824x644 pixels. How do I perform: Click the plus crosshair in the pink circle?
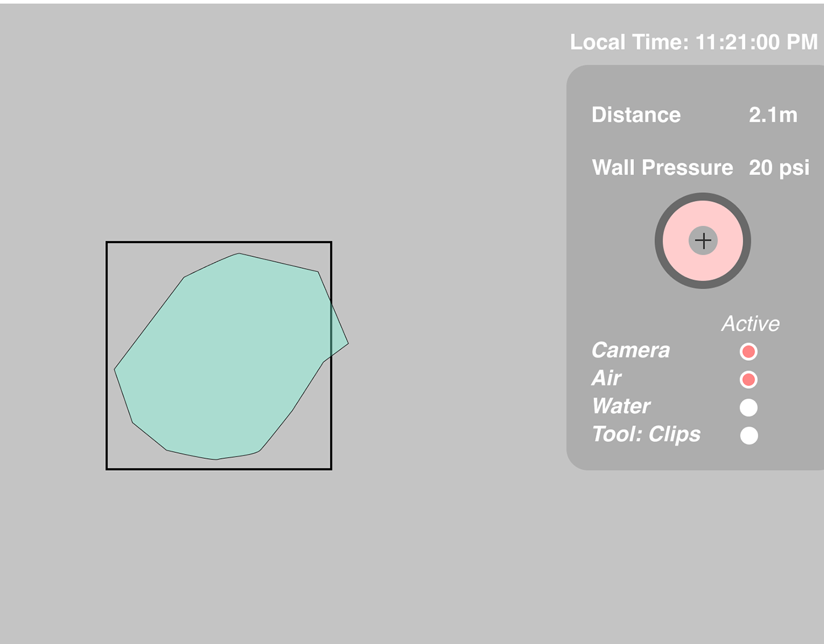tap(703, 241)
